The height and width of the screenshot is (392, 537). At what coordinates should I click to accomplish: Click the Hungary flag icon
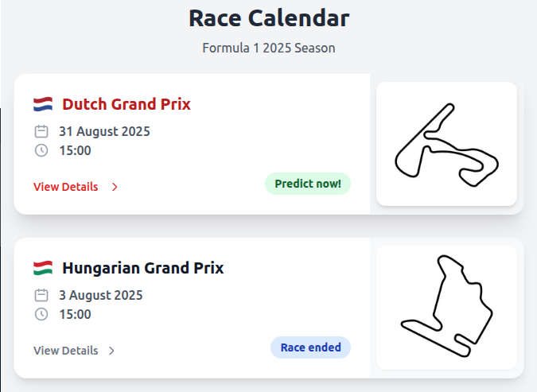point(43,268)
